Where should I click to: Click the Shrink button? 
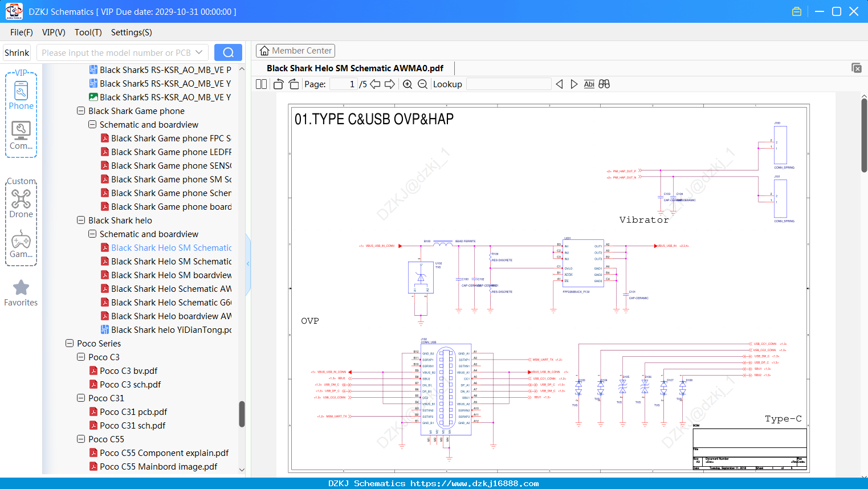(x=17, y=52)
